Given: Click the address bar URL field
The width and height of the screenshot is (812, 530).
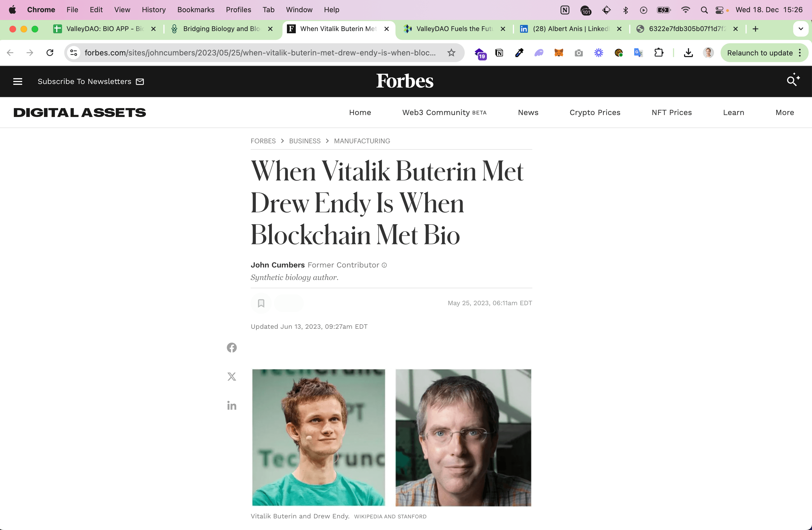Looking at the screenshot, I should point(259,53).
